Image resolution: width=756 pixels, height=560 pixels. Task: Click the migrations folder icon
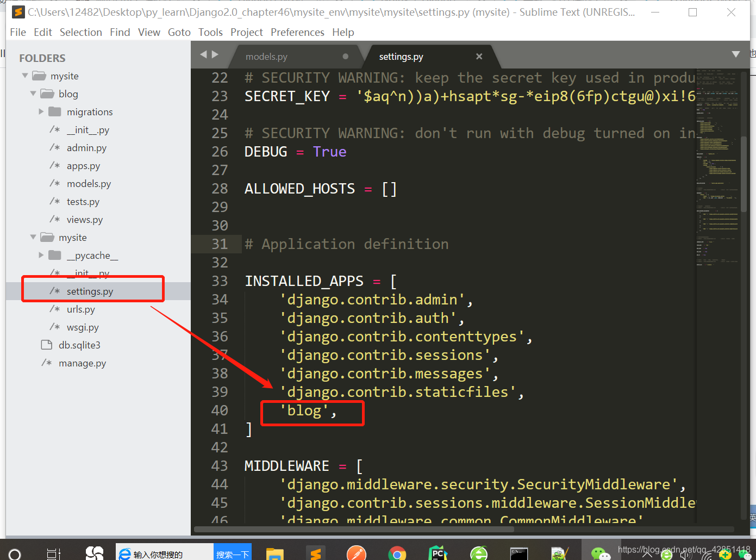pos(55,111)
